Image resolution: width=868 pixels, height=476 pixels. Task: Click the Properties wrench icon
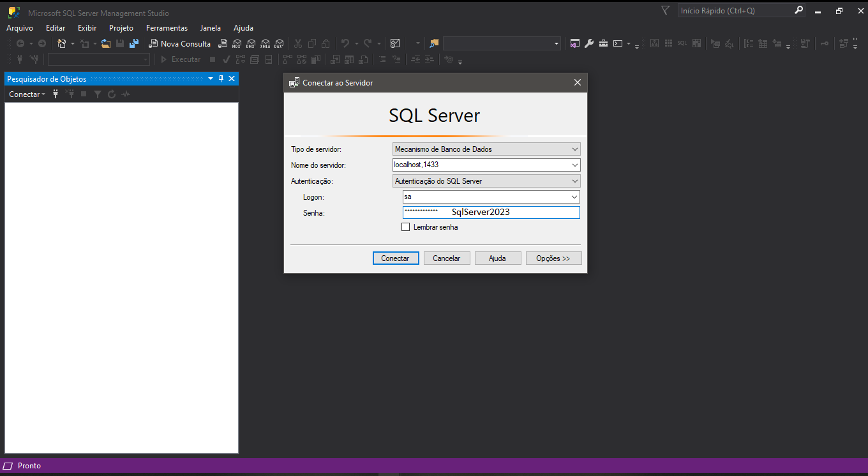click(589, 44)
